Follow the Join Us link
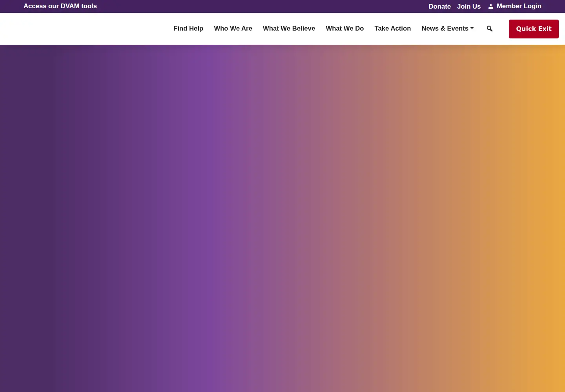This screenshot has height=392, width=565. (x=468, y=6)
